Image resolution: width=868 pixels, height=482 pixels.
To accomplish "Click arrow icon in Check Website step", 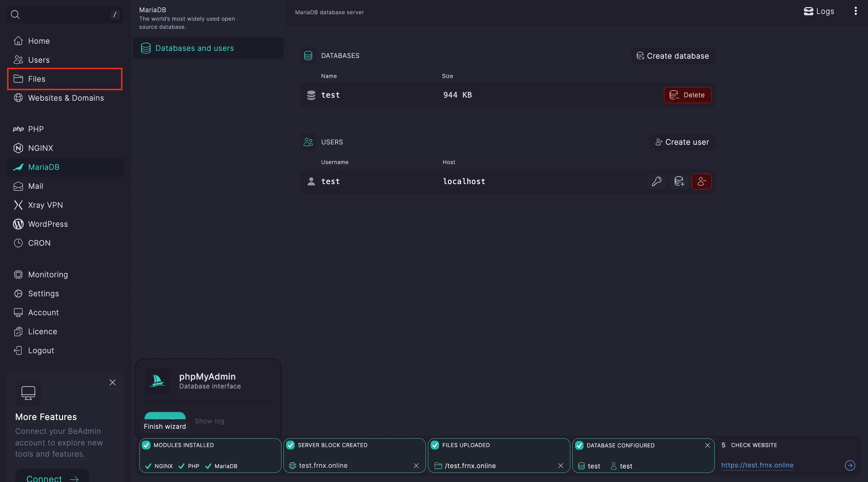I will click(x=850, y=465).
